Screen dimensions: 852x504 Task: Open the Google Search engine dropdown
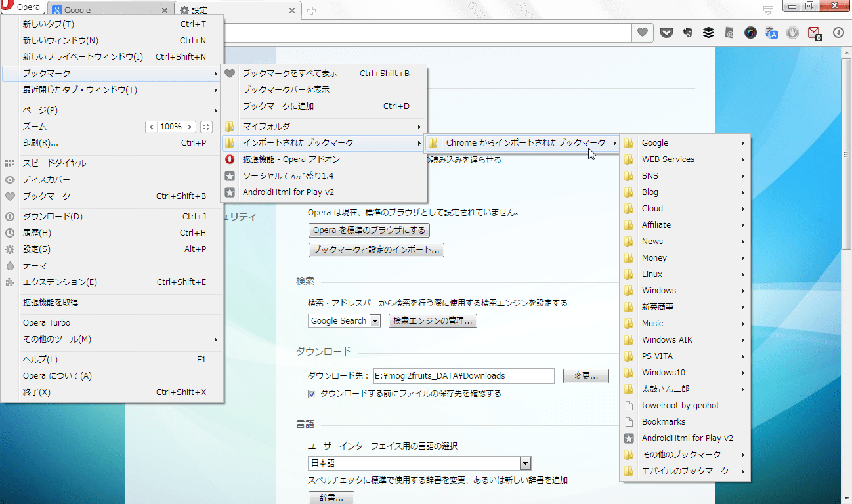(345, 321)
